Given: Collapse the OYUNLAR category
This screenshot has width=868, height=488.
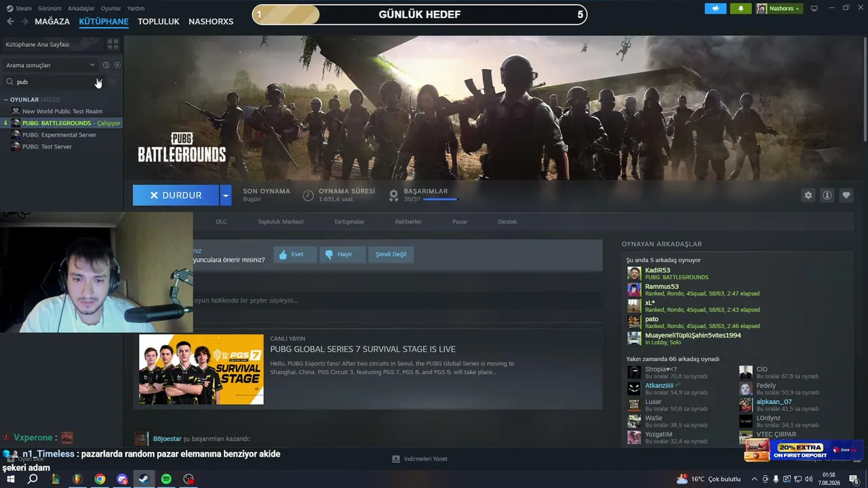Looking at the screenshot, I should point(5,100).
